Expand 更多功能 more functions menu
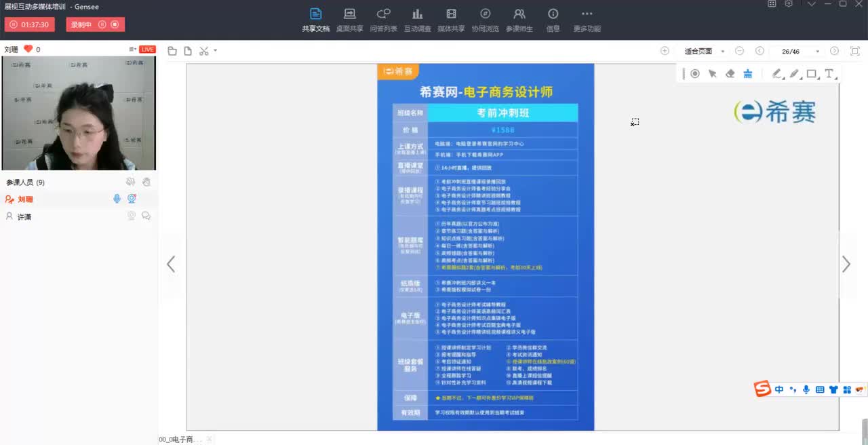The width and height of the screenshot is (868, 445). [x=587, y=20]
